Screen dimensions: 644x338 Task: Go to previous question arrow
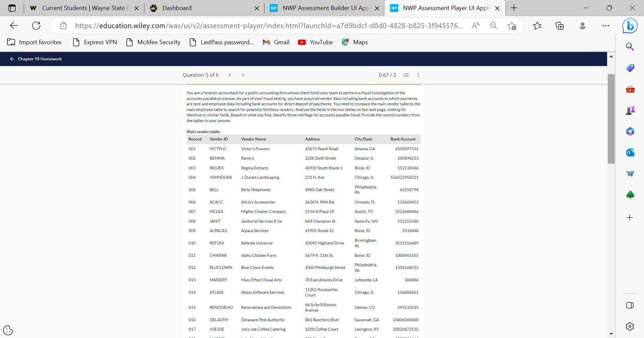(230, 75)
